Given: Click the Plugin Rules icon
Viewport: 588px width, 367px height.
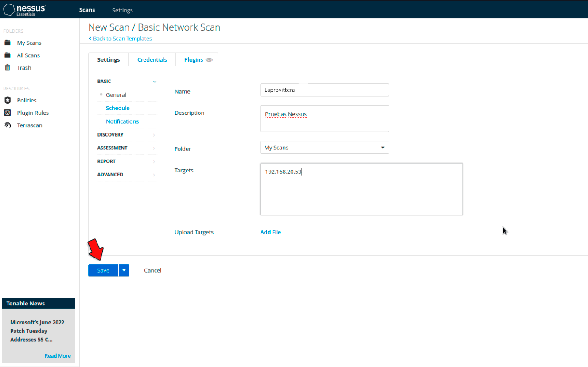Looking at the screenshot, I should (x=8, y=113).
